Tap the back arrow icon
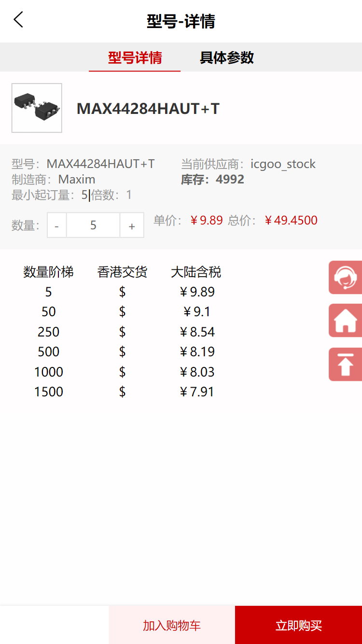This screenshot has height=644, width=362. tap(18, 20)
